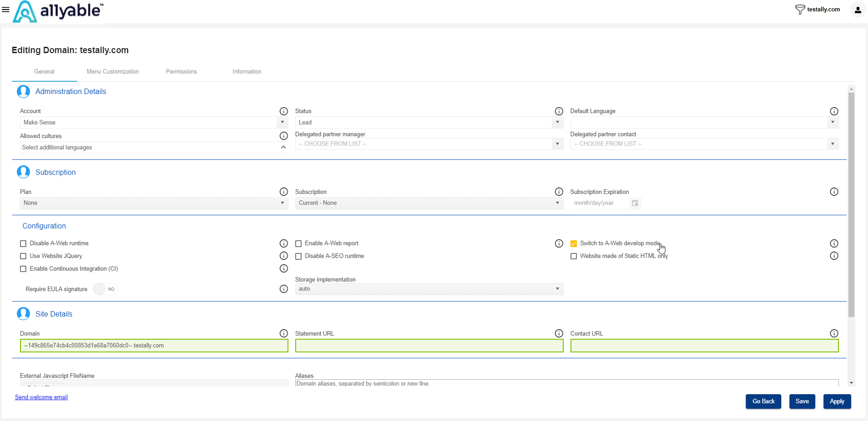Click info icon beside Enable A-Web report
868x421 pixels.
pos(559,243)
